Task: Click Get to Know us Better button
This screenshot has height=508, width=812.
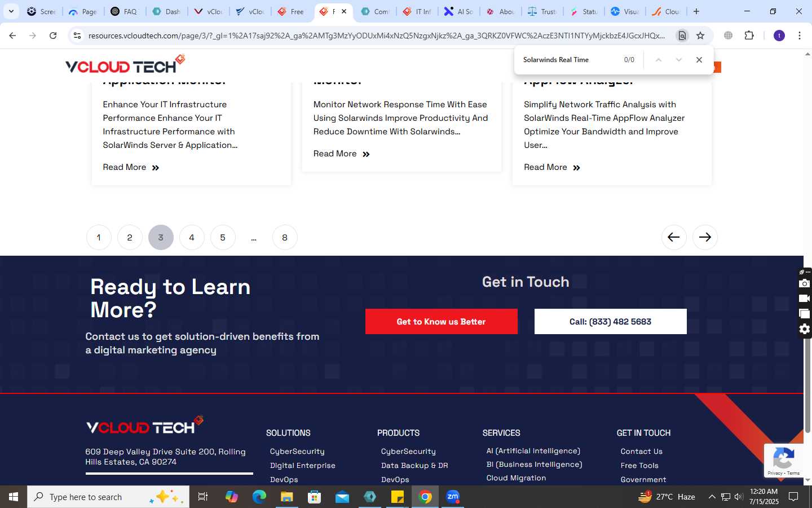Action: pos(442,322)
